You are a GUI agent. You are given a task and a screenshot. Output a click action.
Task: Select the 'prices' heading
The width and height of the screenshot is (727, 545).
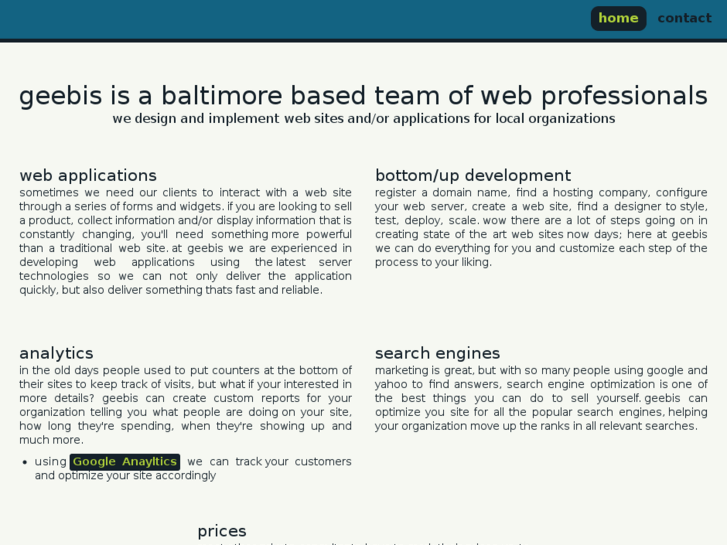[x=222, y=531]
